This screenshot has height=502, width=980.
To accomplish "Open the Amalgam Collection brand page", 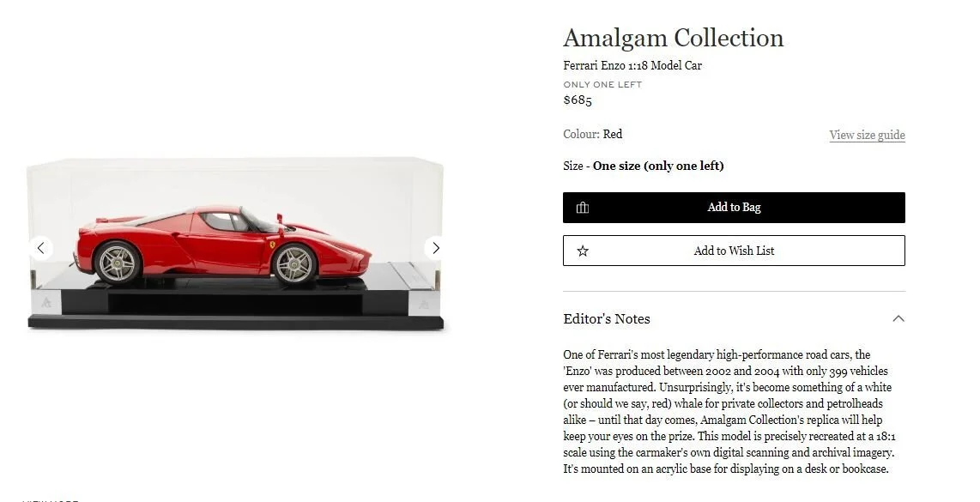I will 673,38.
